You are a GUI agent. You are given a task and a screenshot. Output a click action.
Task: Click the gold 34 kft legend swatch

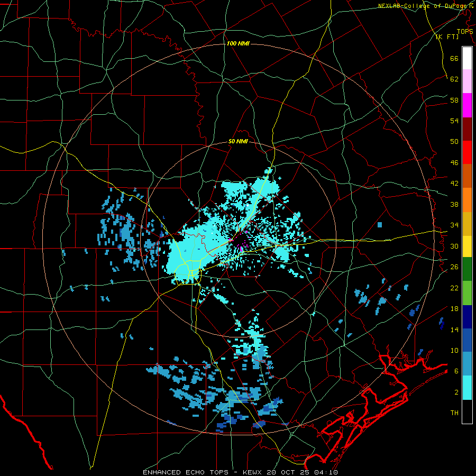pos(467,224)
